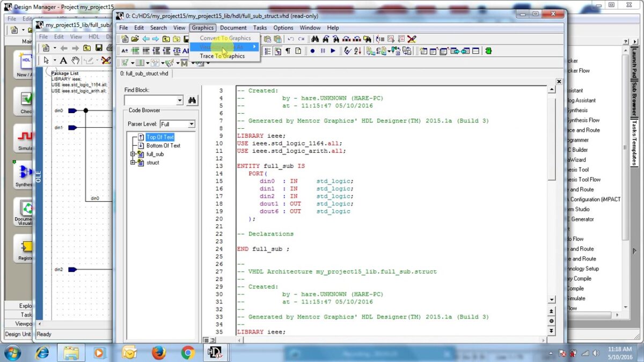
Task: Select the hand pan tool in diagram window
Action: point(75,61)
